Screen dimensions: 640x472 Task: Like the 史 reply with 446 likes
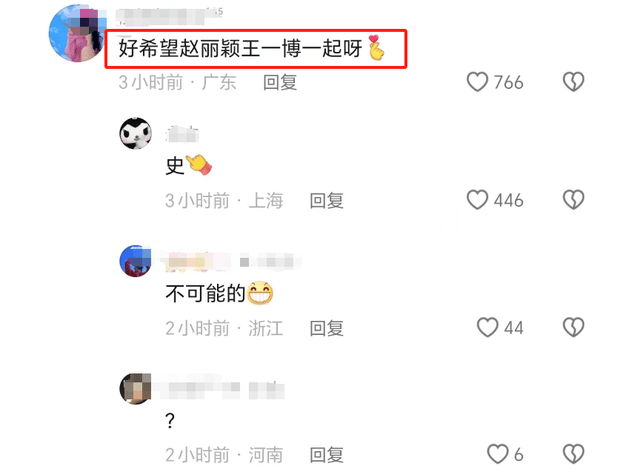click(x=477, y=200)
